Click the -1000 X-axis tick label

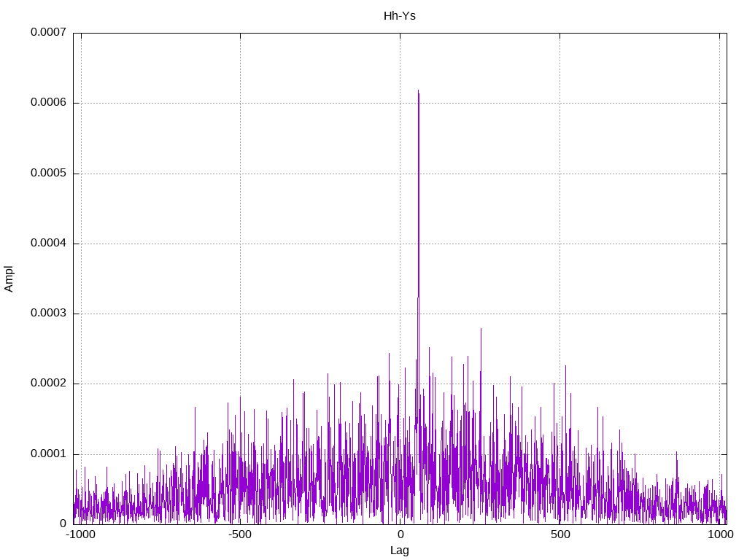click(80, 534)
